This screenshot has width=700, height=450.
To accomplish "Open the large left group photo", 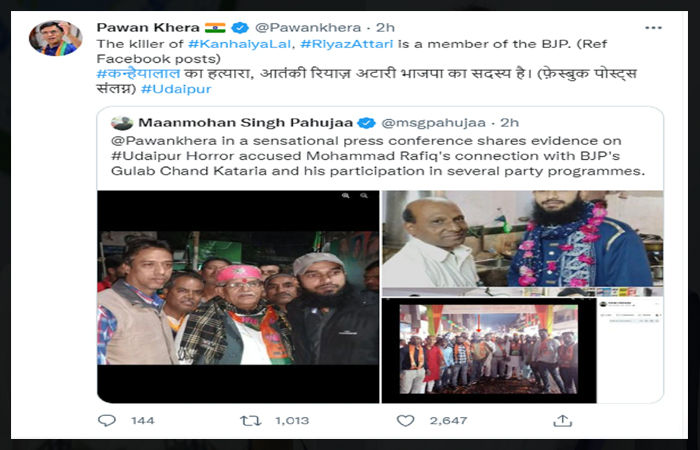I will (238, 297).
